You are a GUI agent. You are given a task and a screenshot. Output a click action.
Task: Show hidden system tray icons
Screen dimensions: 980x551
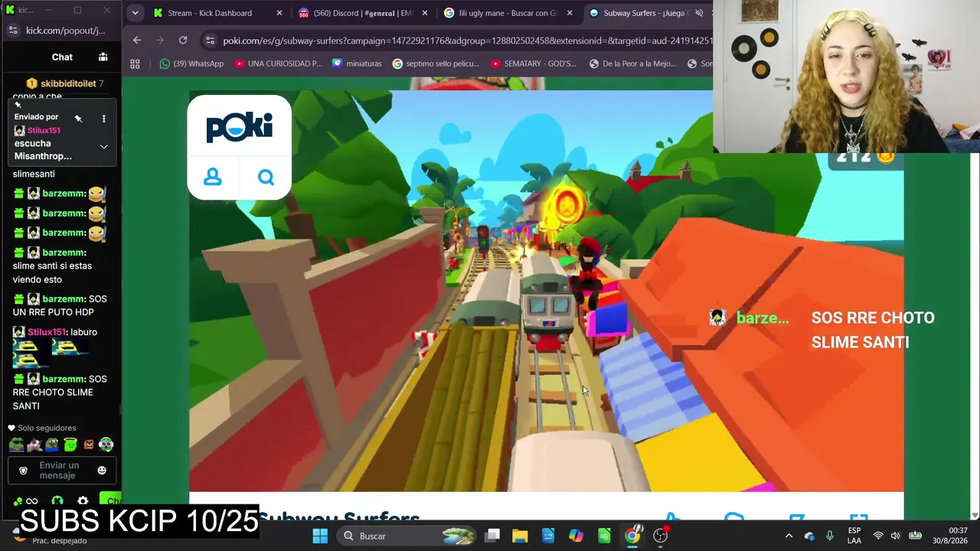click(789, 536)
